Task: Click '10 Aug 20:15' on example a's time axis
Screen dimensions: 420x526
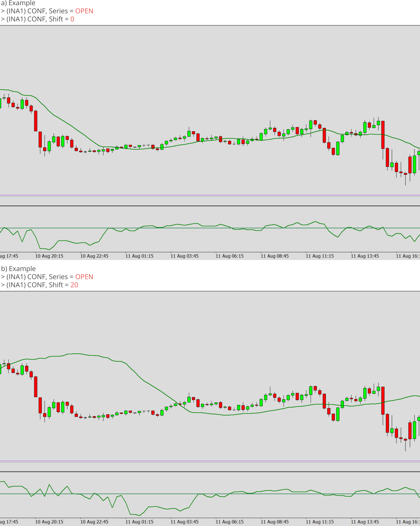Action: click(x=49, y=256)
